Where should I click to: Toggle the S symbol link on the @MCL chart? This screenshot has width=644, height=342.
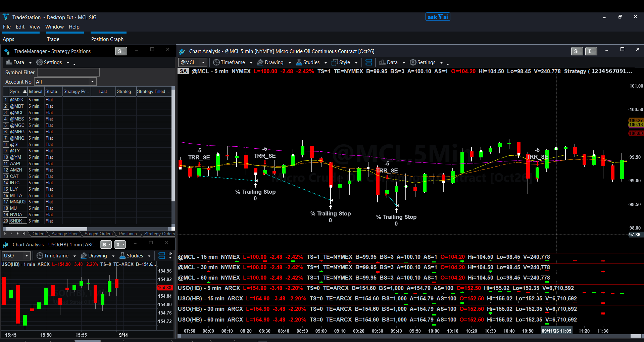point(577,51)
